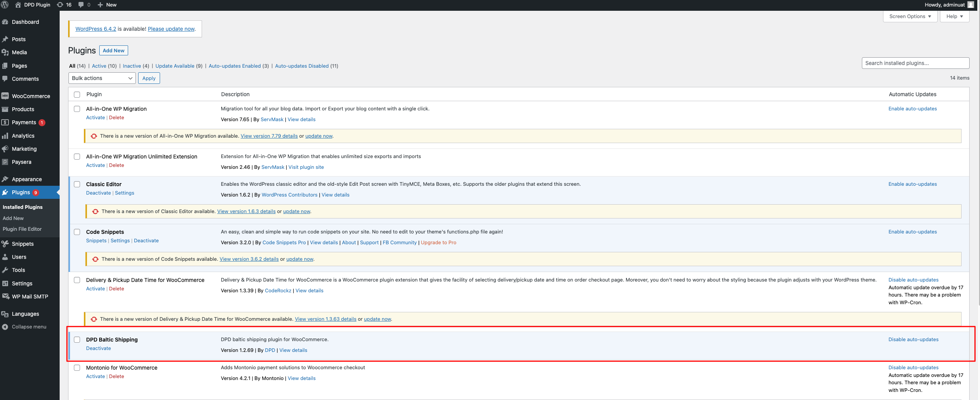Viewport: 980px width, 400px height.
Task: Open the DPD Plugin site home icon
Action: point(18,5)
